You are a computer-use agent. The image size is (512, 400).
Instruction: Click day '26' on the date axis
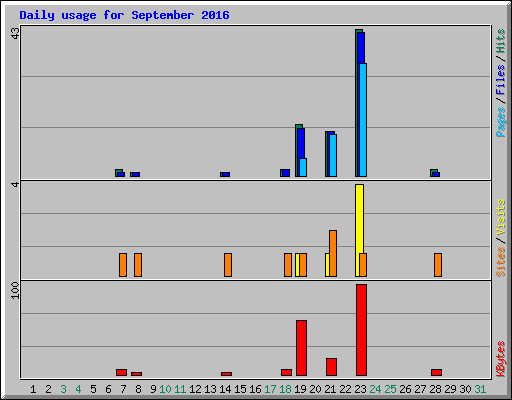click(405, 389)
